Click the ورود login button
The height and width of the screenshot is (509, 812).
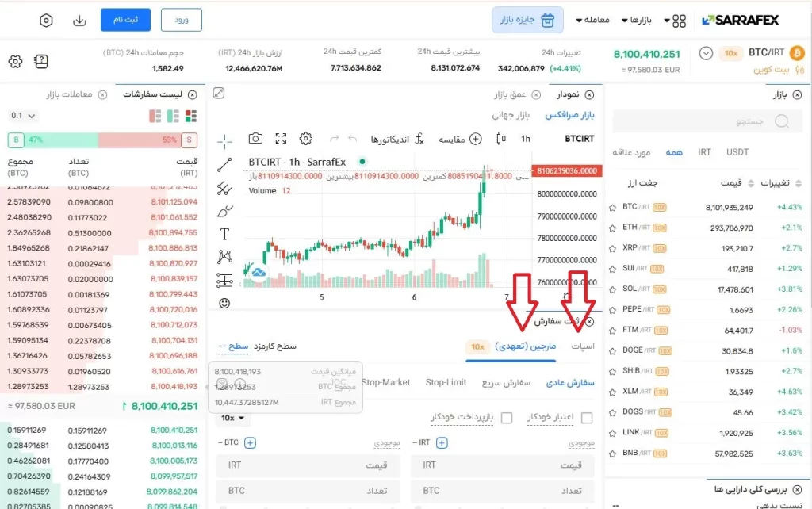pyautogui.click(x=181, y=20)
